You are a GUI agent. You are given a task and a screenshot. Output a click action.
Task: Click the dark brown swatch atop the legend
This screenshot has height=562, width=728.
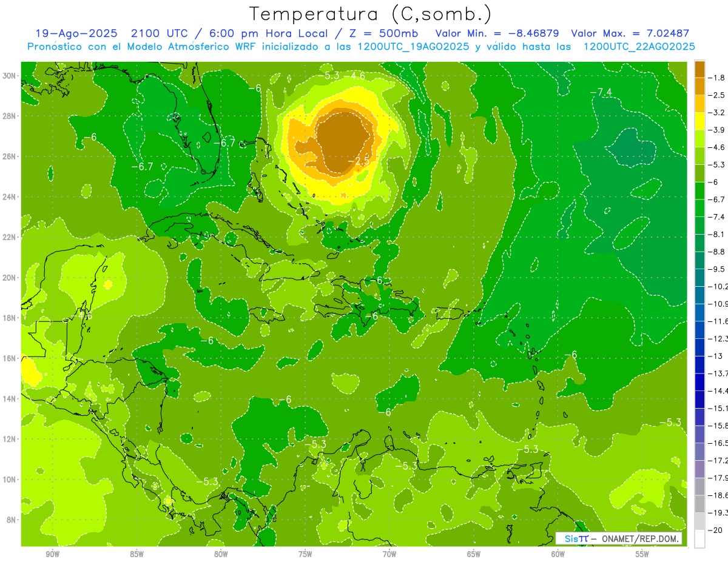click(699, 69)
